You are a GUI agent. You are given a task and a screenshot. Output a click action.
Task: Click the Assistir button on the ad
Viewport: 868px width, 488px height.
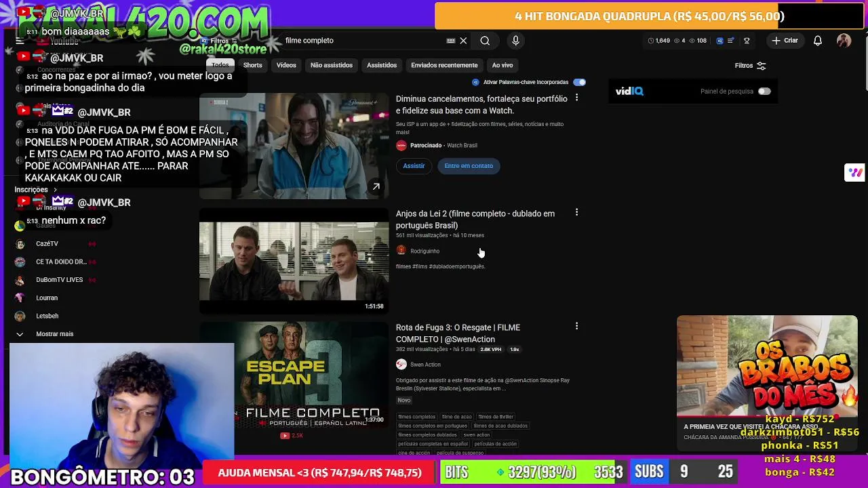pos(414,166)
